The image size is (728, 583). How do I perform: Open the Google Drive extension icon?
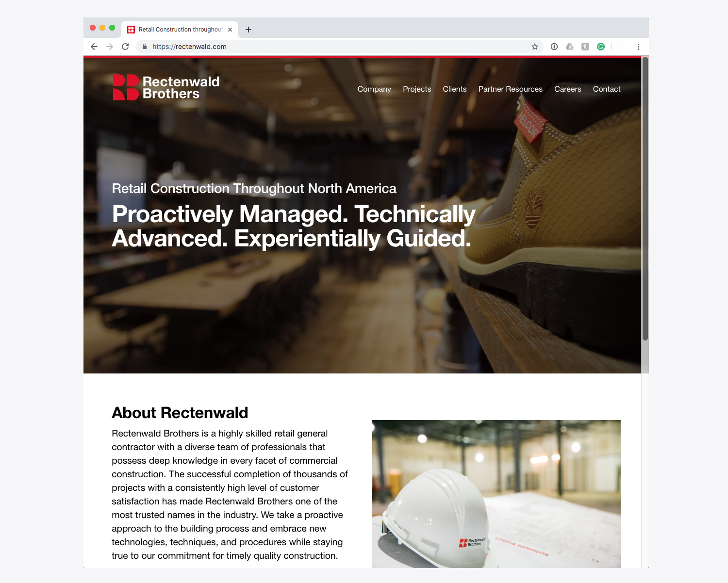[x=570, y=47]
